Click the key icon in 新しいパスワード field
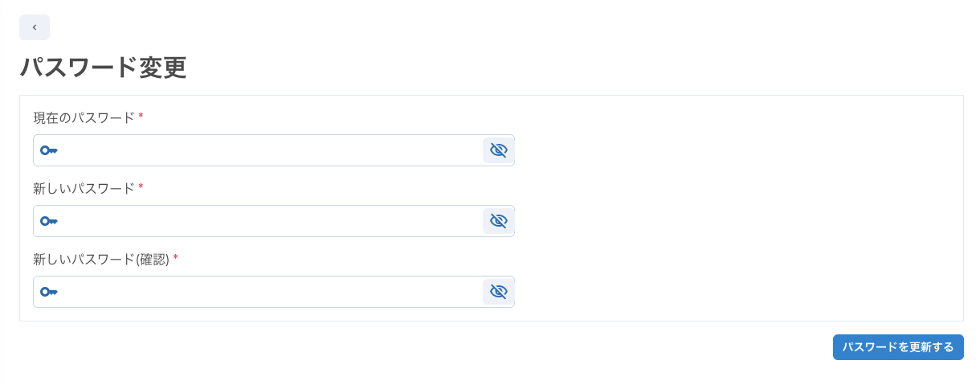980x385 pixels. (49, 221)
